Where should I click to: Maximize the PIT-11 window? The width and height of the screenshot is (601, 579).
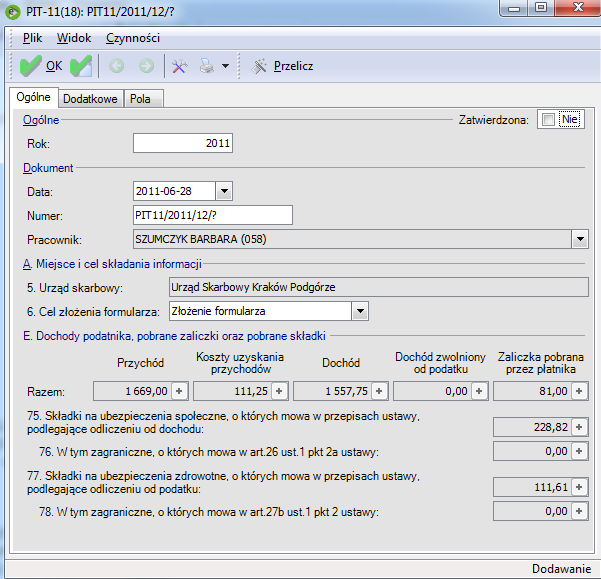tap(541, 8)
